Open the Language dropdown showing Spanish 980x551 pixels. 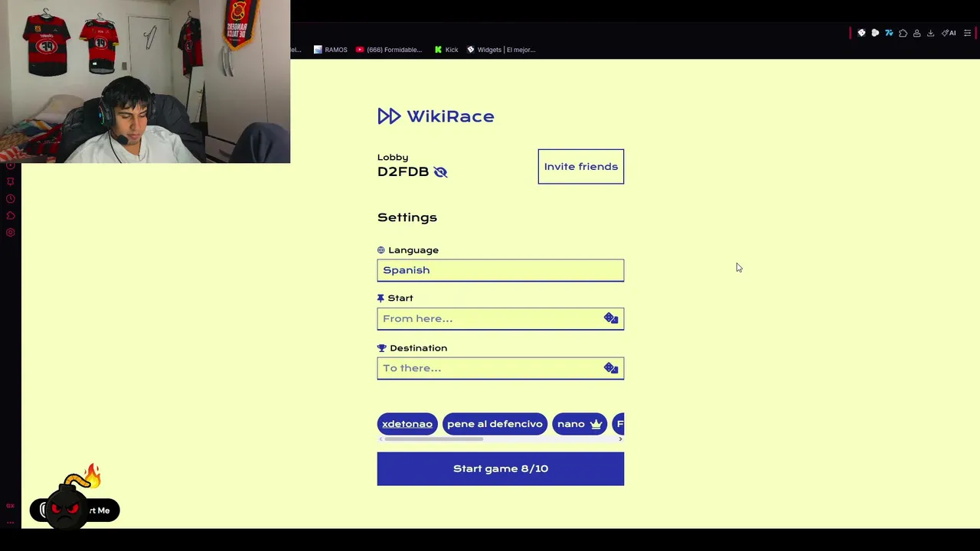pyautogui.click(x=501, y=270)
